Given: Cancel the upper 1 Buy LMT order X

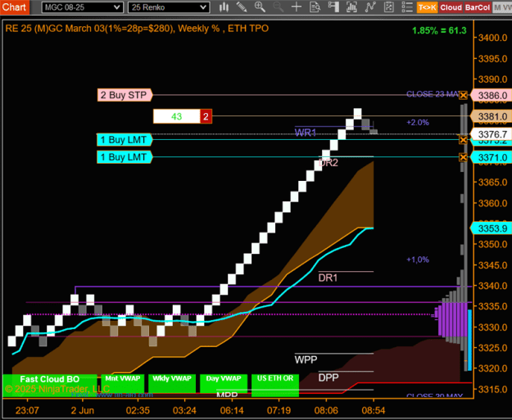Looking at the screenshot, I should click(x=463, y=140).
